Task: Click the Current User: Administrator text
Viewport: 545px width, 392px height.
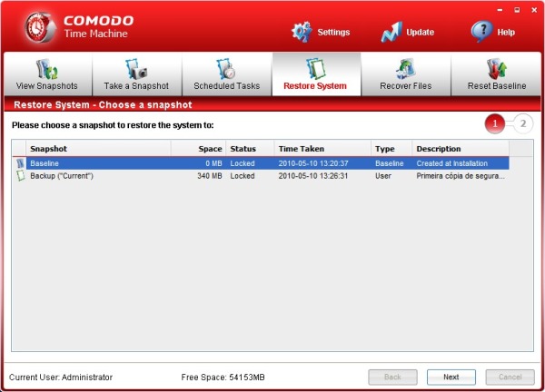Action: point(61,377)
